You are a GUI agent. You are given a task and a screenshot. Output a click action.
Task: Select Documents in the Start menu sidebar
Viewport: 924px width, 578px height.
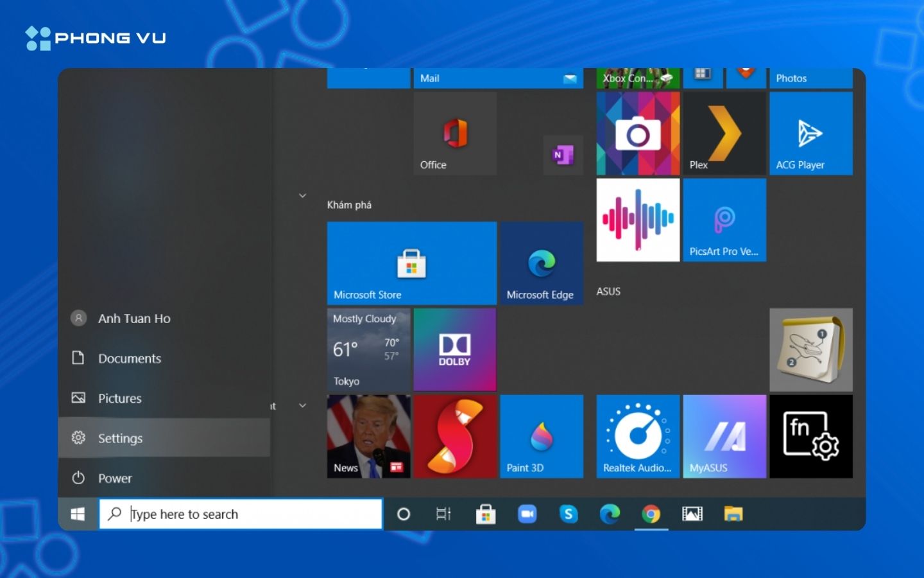(129, 358)
